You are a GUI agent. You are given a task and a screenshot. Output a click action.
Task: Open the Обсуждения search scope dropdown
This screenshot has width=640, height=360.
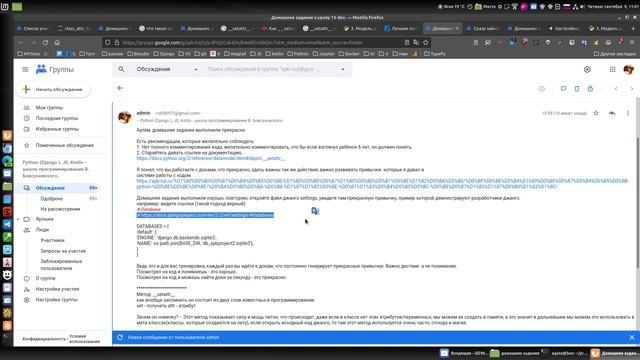[x=167, y=69]
